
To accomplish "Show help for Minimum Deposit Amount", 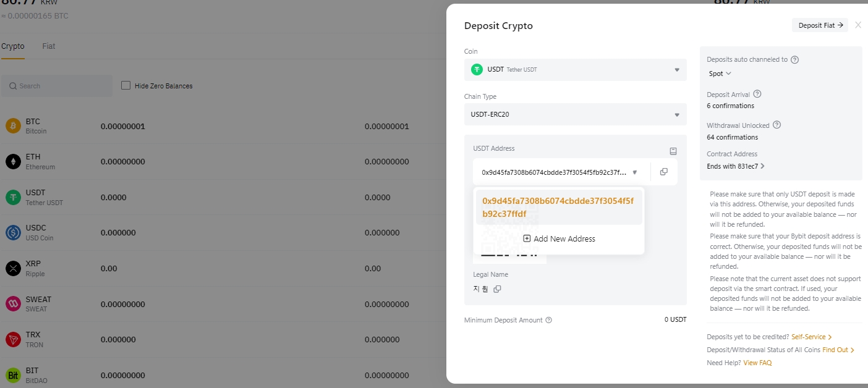I will [549, 320].
